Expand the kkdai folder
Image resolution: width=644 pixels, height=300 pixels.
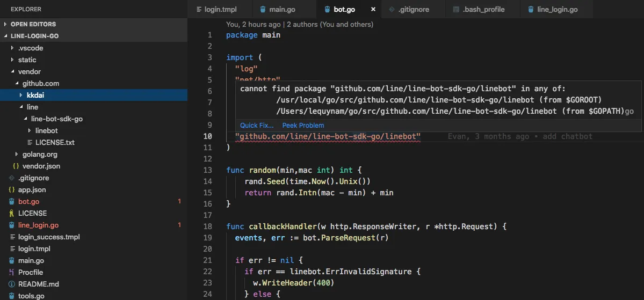(21, 95)
